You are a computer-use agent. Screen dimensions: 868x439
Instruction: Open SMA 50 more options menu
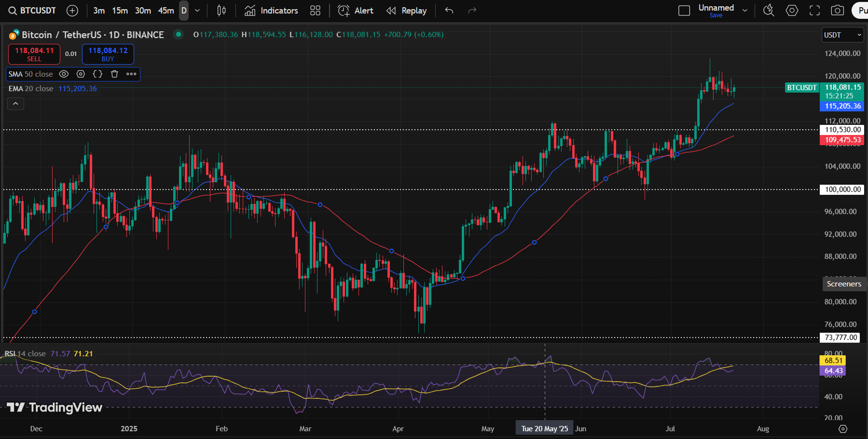tap(132, 74)
